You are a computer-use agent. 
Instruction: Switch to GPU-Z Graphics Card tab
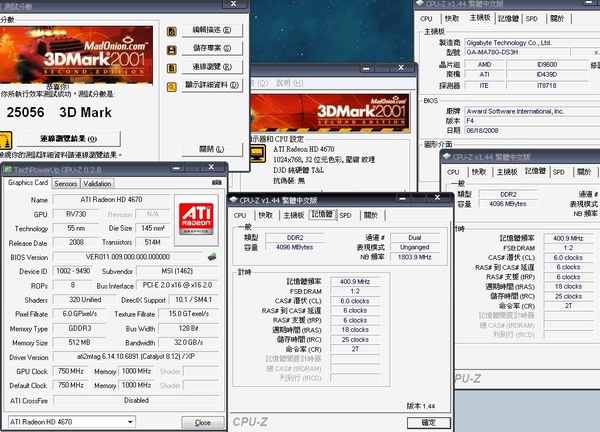coord(28,183)
